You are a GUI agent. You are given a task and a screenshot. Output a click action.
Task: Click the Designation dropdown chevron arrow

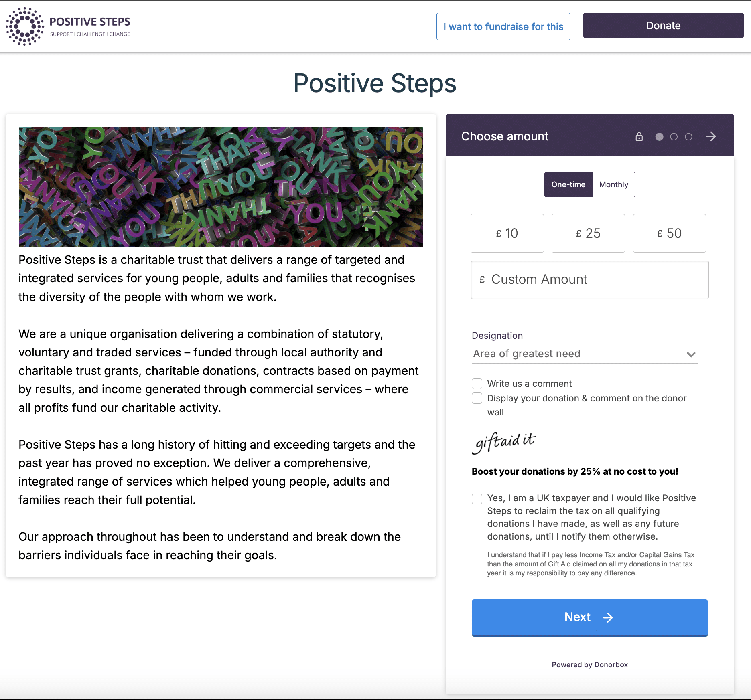click(x=691, y=354)
